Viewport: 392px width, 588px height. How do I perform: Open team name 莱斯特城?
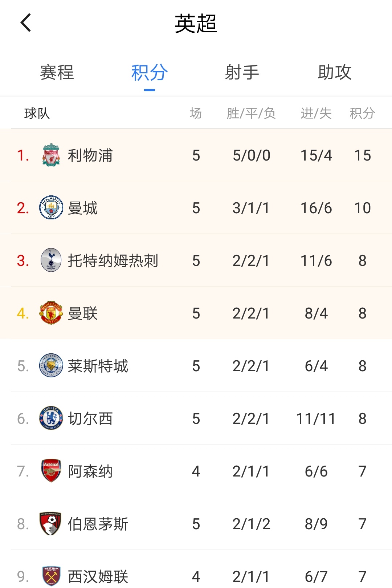(x=98, y=366)
